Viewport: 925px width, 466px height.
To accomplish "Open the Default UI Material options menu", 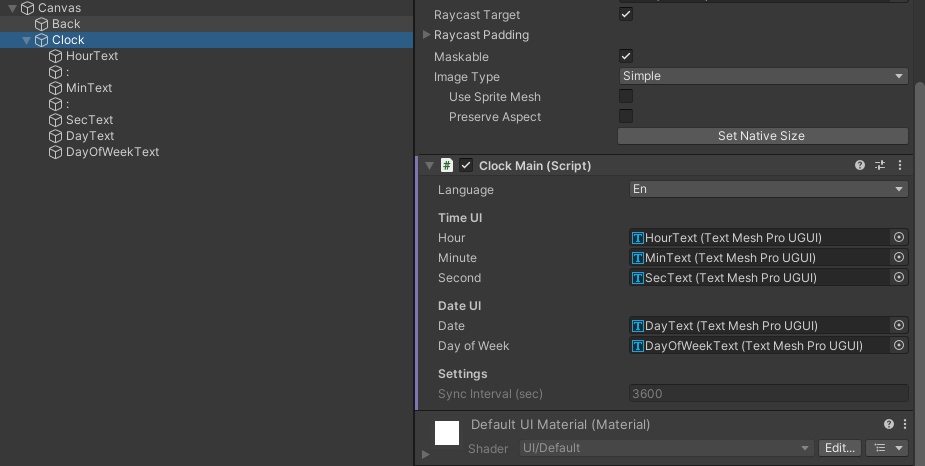I will click(x=905, y=424).
